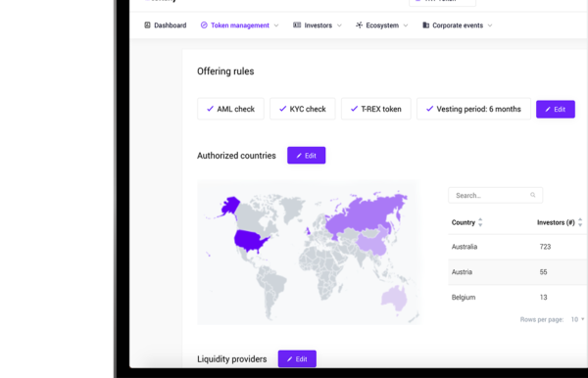588x378 pixels.
Task: Open the Corporate events menu
Action: (x=457, y=25)
